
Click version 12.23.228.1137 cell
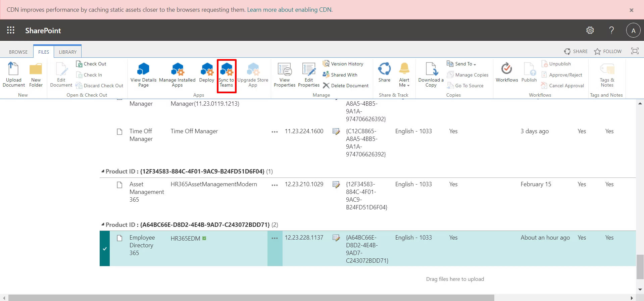[x=304, y=238]
